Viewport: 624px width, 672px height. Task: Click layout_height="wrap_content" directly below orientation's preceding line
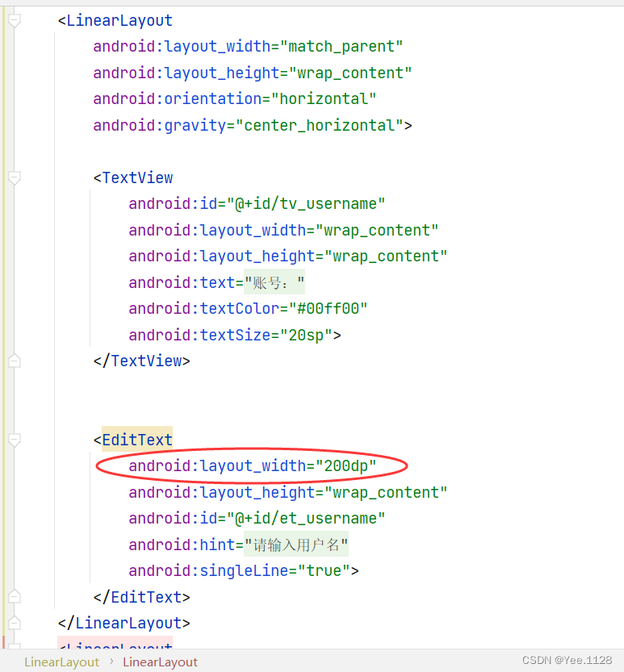(253, 73)
